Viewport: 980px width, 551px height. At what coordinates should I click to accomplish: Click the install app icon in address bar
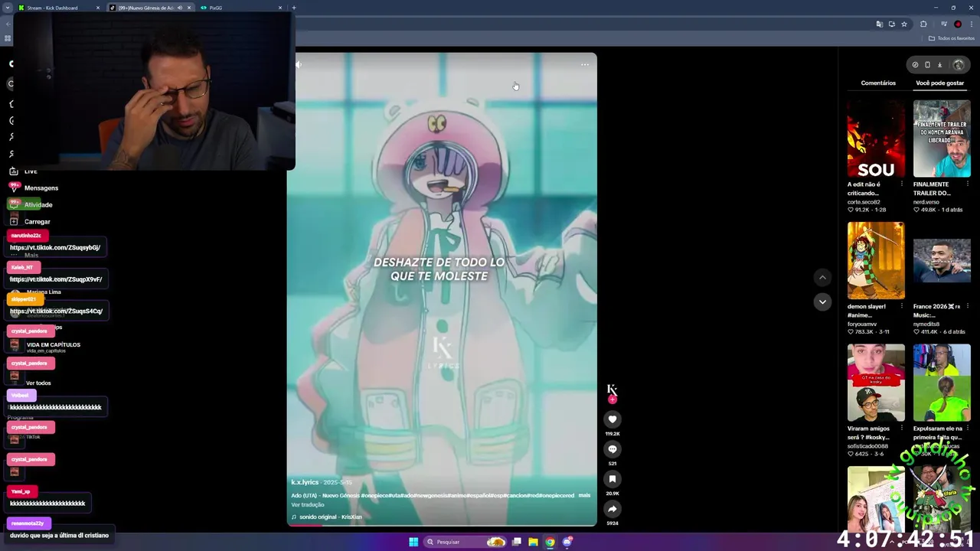891,24
